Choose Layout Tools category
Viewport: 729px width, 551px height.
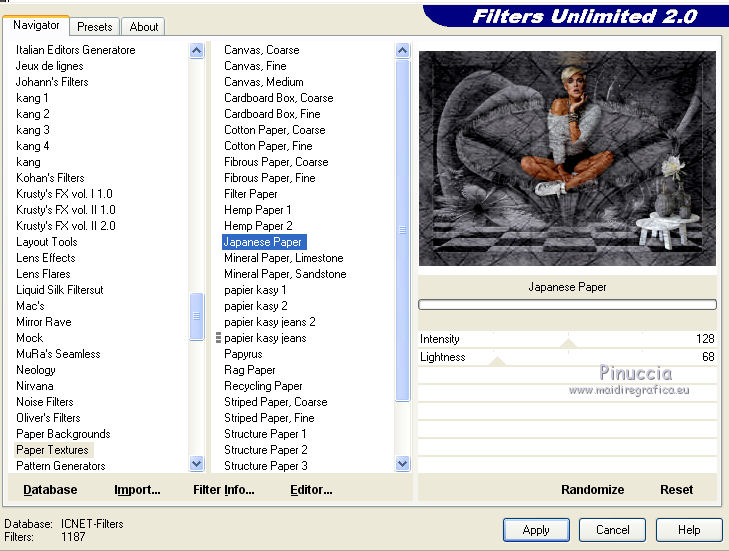pos(46,242)
